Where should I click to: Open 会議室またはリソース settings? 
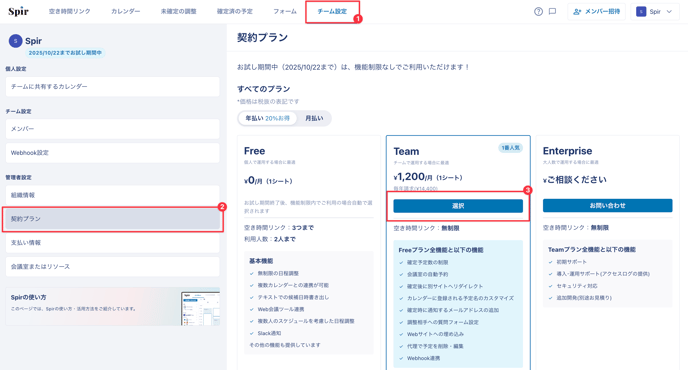click(x=113, y=266)
